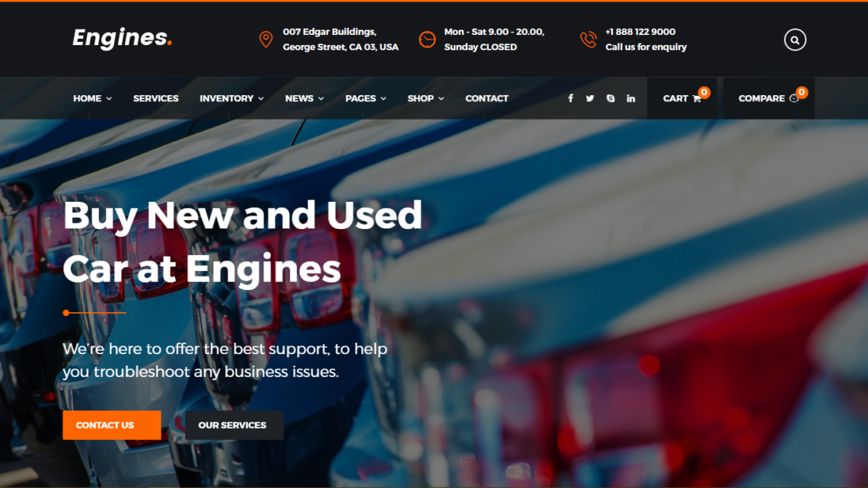Expand the INVENTORY menu chevron

tap(260, 98)
